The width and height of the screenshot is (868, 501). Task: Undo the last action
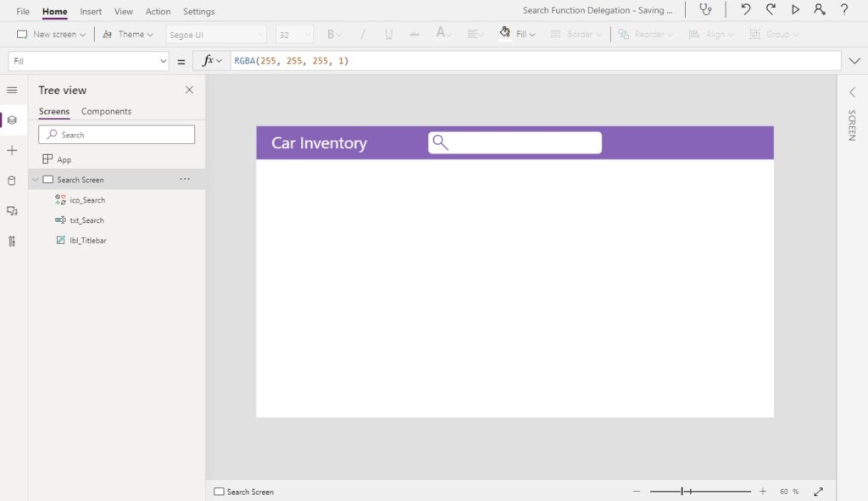(746, 10)
